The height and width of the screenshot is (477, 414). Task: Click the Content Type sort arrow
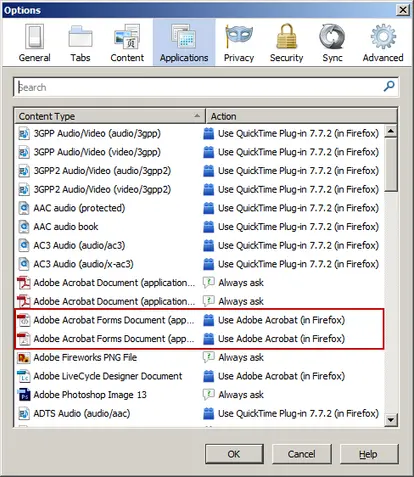[197, 116]
